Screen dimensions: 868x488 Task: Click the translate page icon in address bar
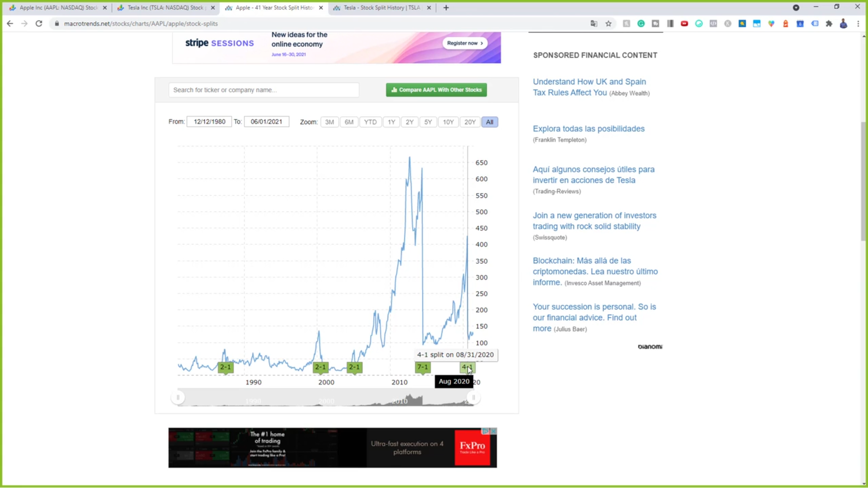[594, 23]
